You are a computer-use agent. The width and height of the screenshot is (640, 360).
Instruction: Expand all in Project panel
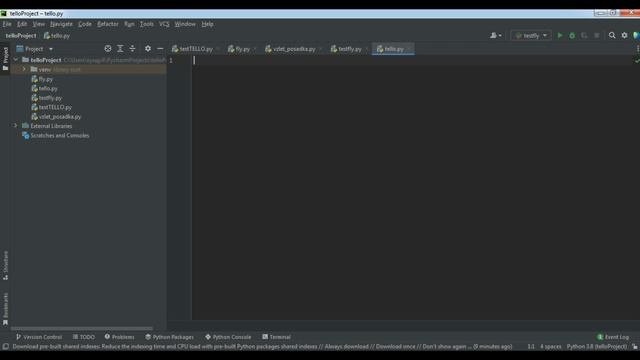point(120,49)
